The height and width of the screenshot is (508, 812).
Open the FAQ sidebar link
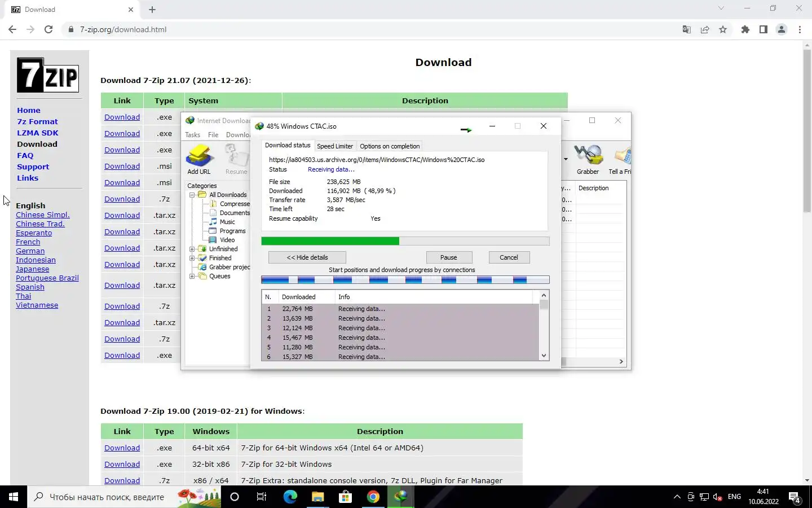tap(25, 155)
